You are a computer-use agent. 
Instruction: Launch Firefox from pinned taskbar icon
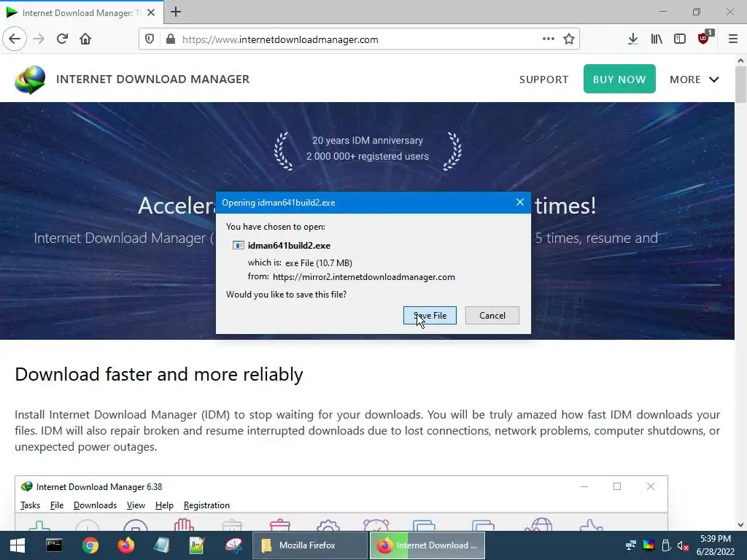[x=126, y=545]
